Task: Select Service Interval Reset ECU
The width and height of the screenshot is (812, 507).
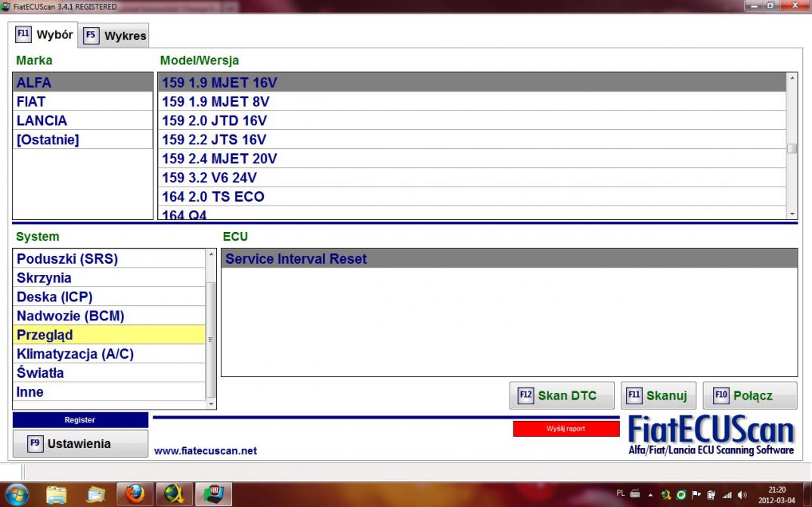Action: point(509,258)
